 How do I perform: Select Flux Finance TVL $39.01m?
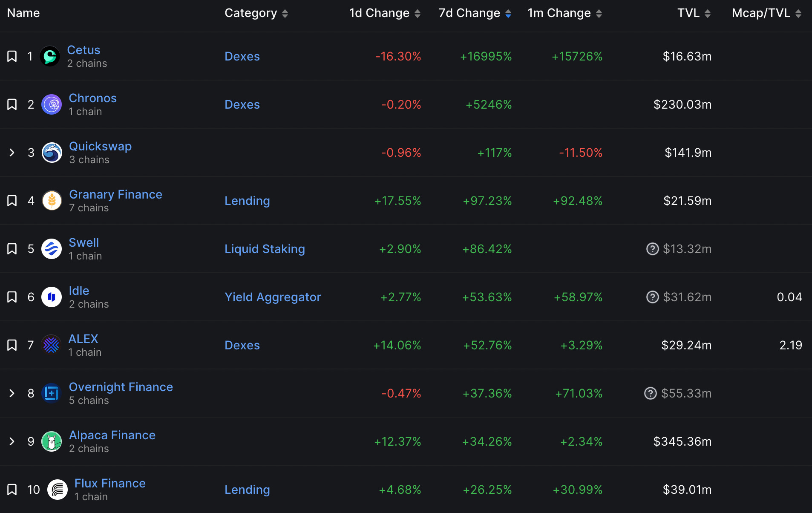click(687, 490)
